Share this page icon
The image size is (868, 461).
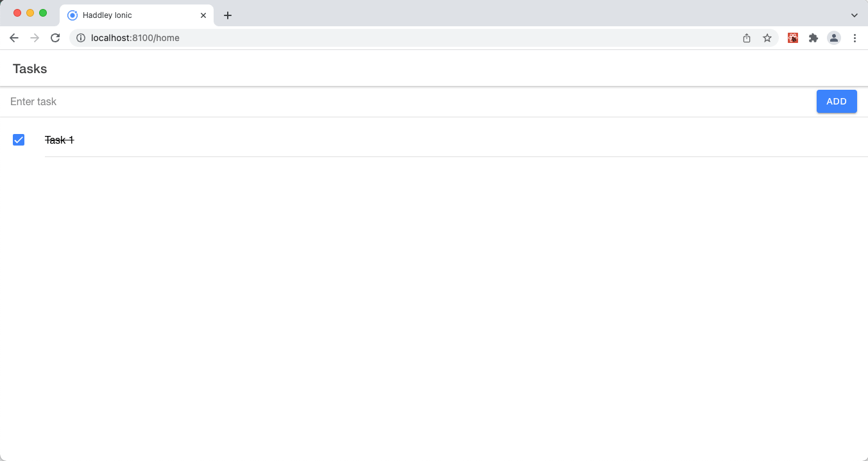pyautogui.click(x=747, y=38)
